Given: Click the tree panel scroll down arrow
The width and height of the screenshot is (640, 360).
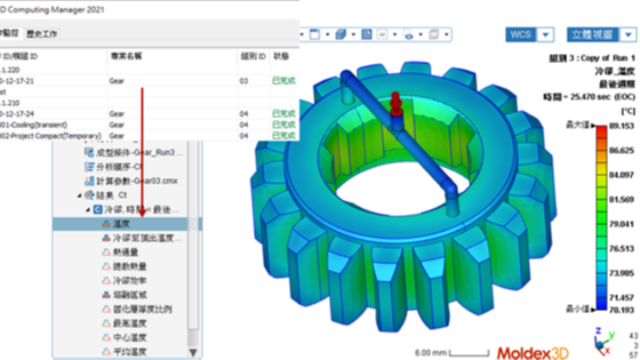Looking at the screenshot, I should pos(193,352).
